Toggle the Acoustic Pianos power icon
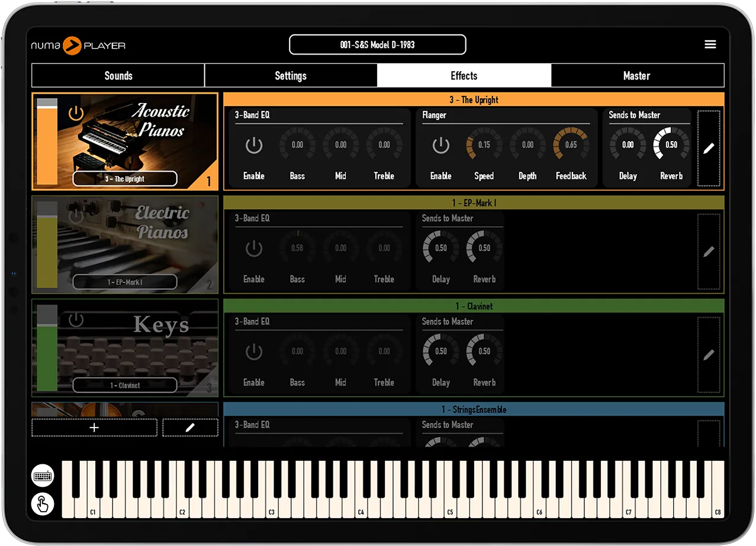The image size is (756, 546). click(x=76, y=113)
